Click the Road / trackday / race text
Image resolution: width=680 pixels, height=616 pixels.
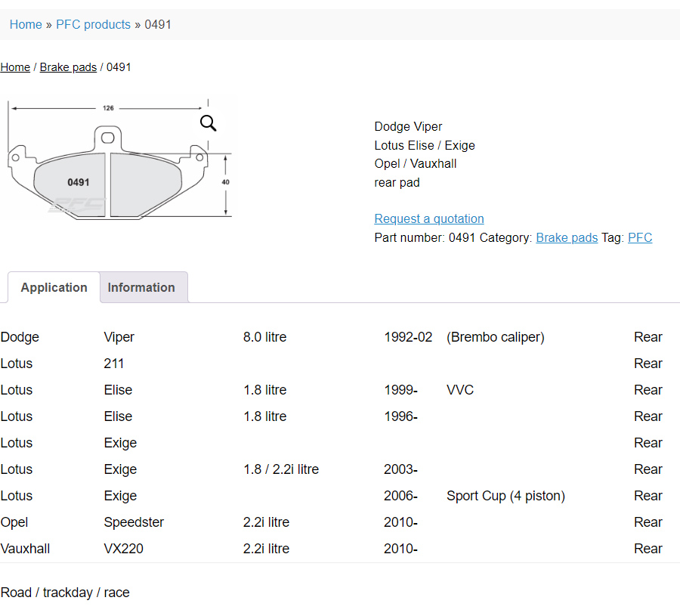point(65,593)
